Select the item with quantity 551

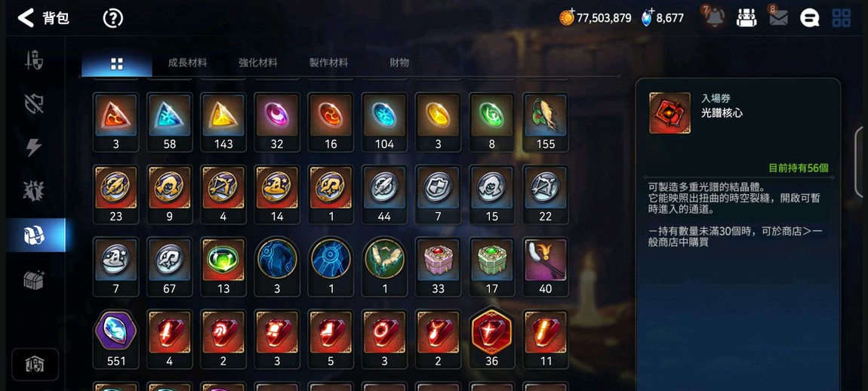[x=115, y=339]
